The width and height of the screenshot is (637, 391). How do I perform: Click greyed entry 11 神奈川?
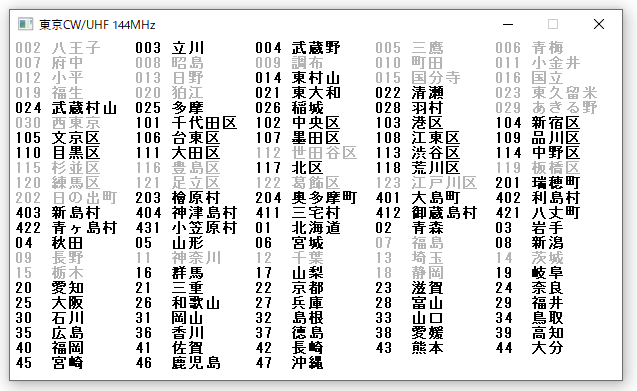178,258
